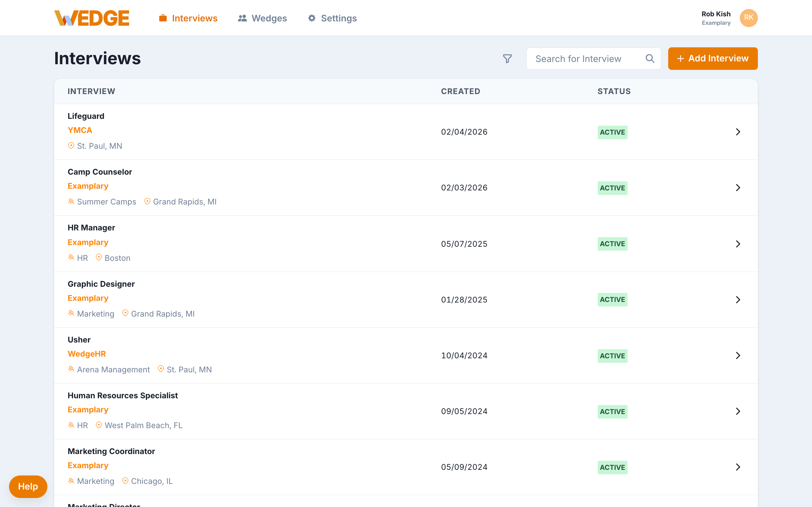Image resolution: width=812 pixels, height=507 pixels.
Task: Open the Help button
Action: point(28,486)
